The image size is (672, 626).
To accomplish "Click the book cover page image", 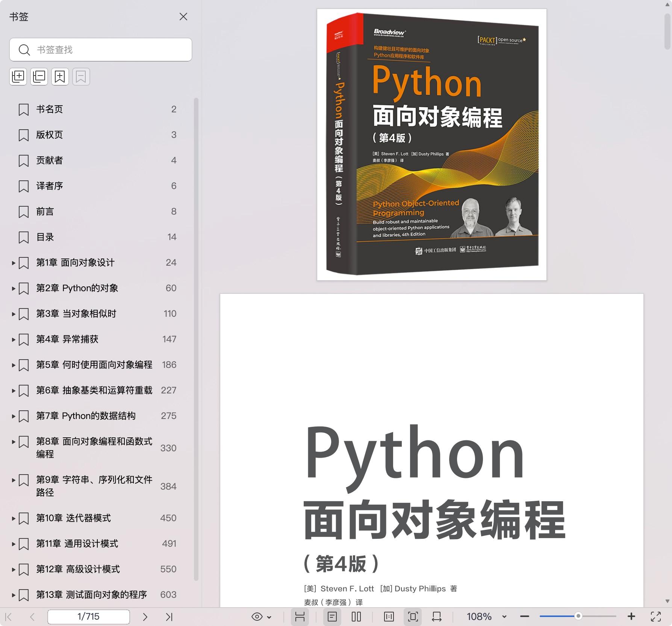I will 432,145.
